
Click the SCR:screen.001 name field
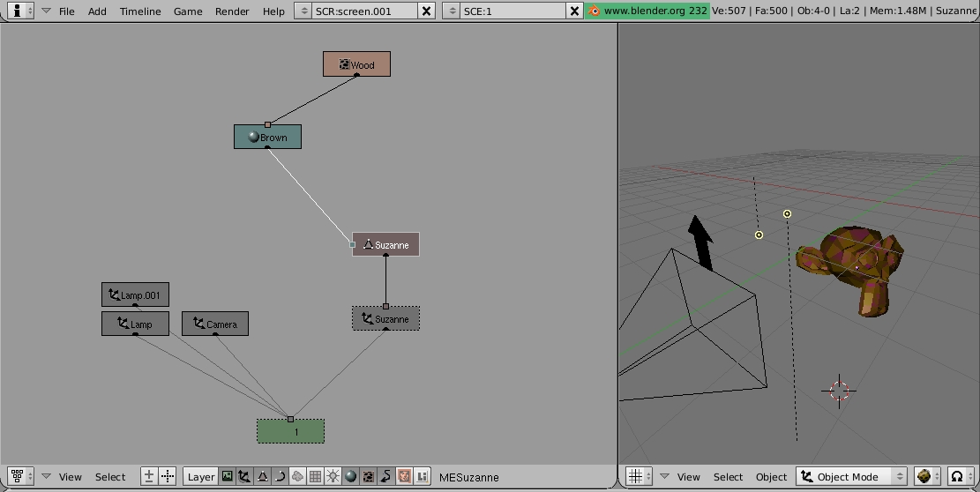pos(364,11)
